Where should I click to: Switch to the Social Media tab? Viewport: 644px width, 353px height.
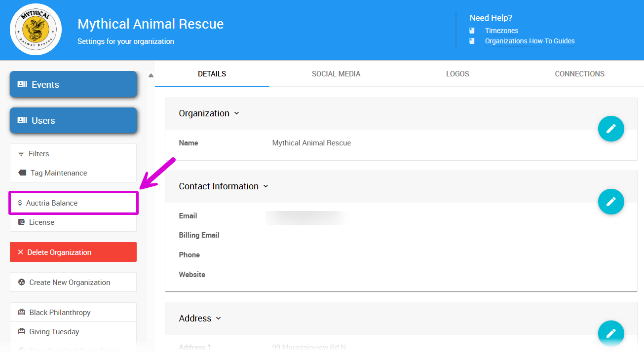336,74
